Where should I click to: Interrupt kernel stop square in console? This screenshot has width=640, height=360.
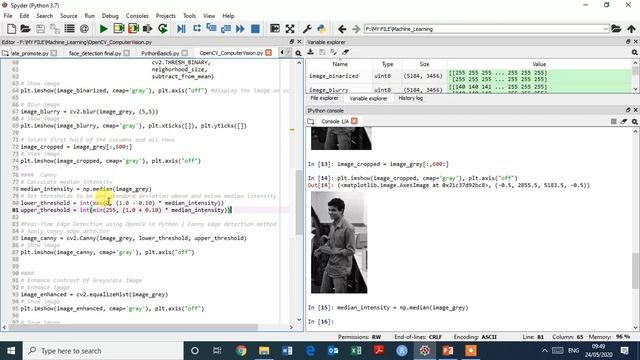(613, 122)
